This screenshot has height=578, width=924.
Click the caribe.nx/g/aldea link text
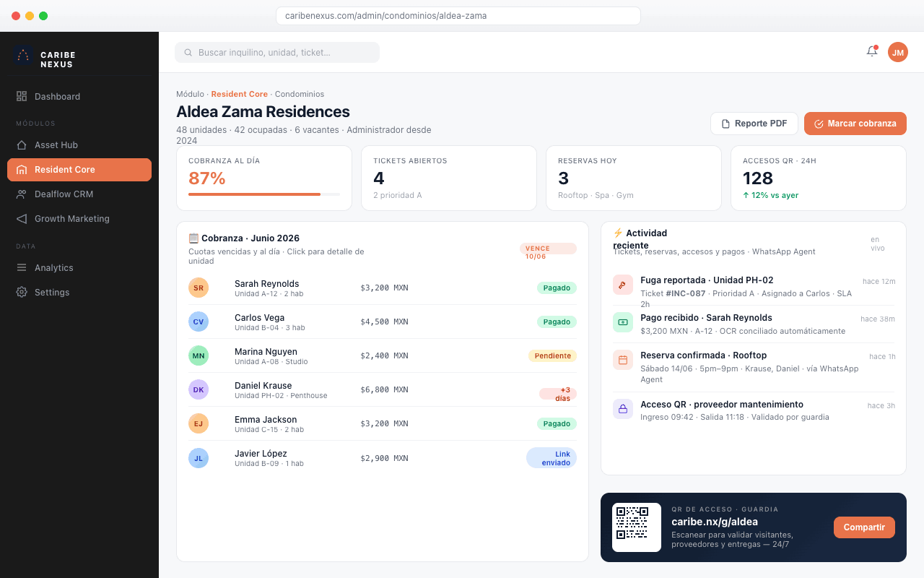[x=715, y=522]
